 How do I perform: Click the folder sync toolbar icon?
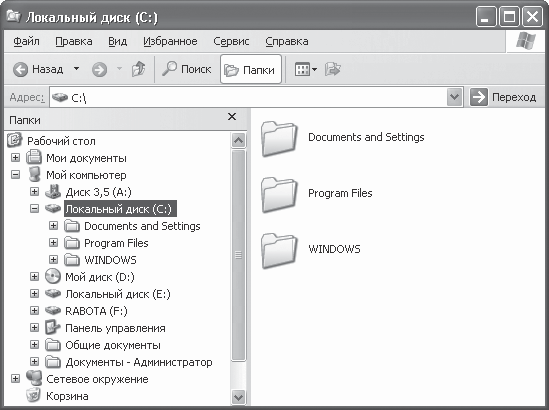point(332,69)
